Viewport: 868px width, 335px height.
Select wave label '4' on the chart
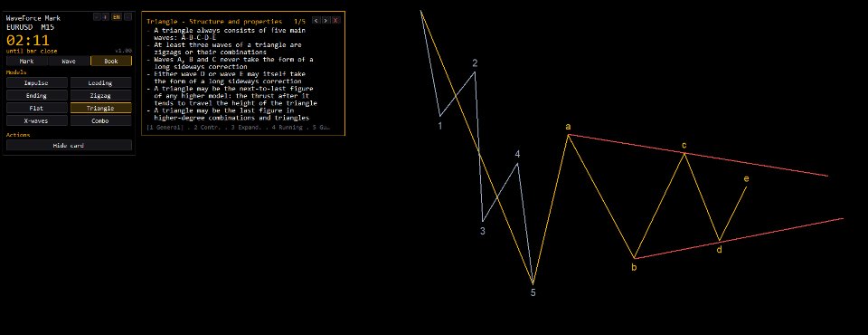point(517,154)
